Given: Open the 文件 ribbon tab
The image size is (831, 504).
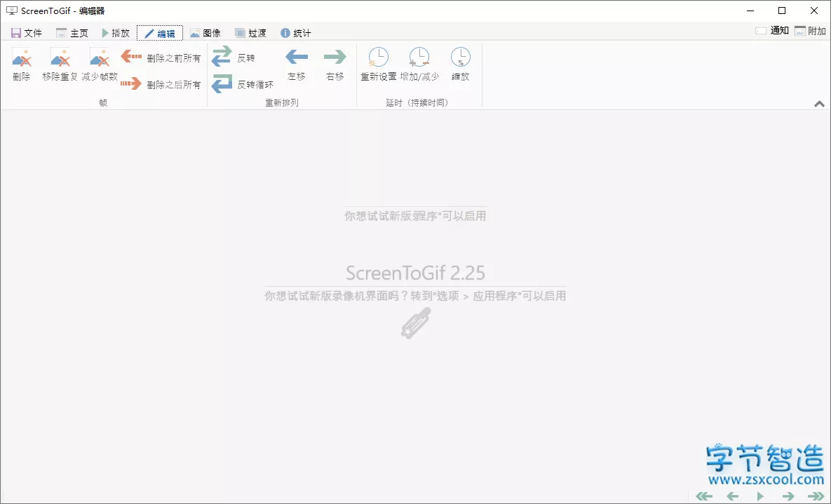Looking at the screenshot, I should 26,33.
